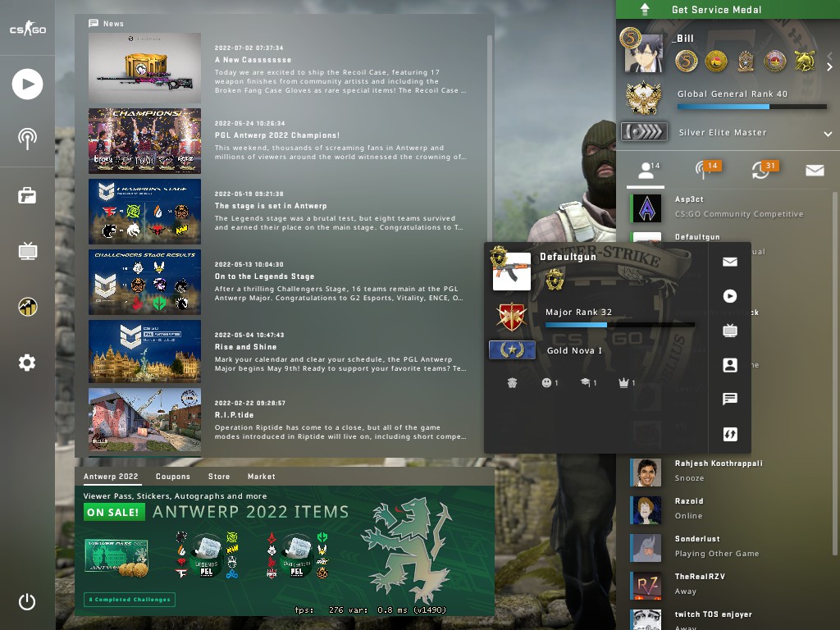
Task: Select friend Razoid in the list
Action: tap(728, 509)
